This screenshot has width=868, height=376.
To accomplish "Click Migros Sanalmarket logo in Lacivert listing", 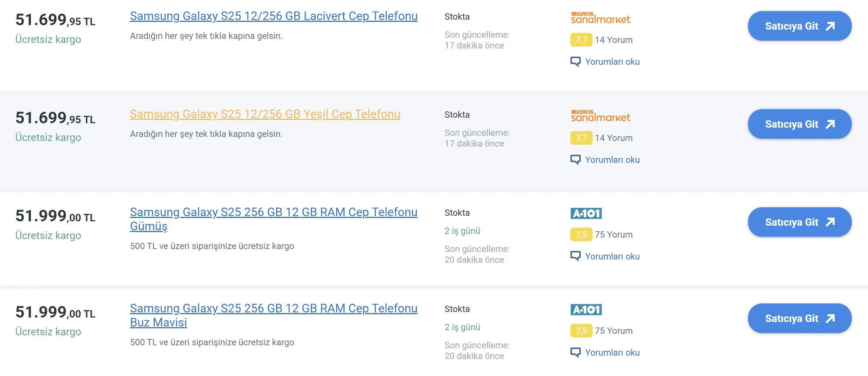I will click(600, 18).
